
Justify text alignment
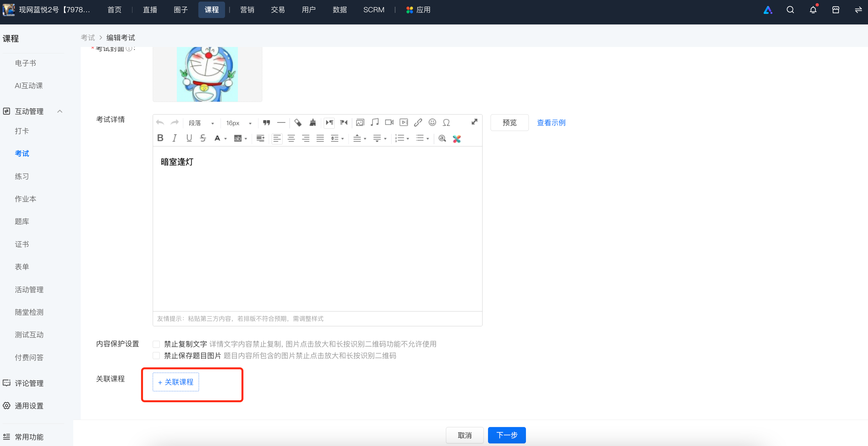click(320, 138)
